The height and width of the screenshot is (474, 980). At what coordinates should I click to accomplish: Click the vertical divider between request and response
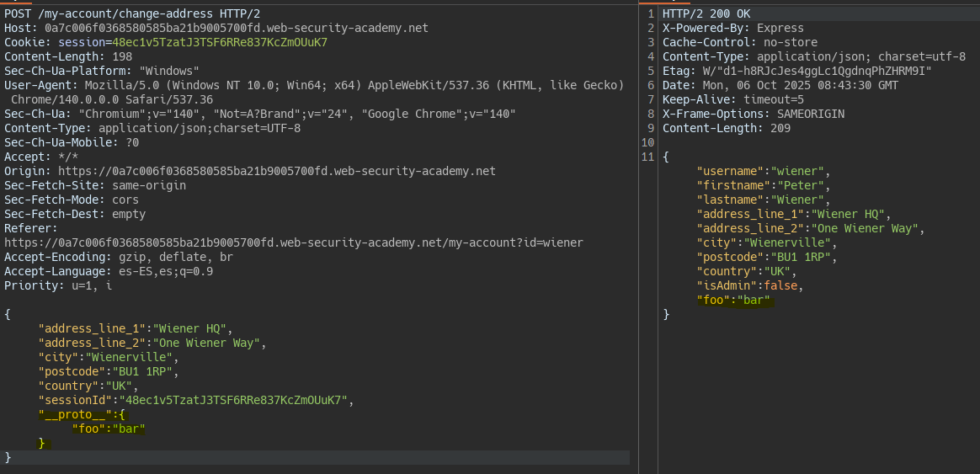[638, 236]
